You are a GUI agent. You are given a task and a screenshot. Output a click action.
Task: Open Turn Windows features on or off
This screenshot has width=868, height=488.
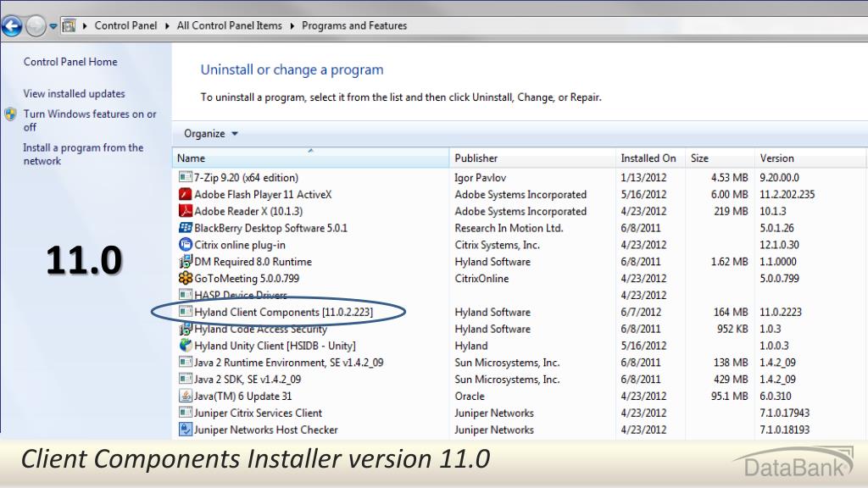pos(90,120)
